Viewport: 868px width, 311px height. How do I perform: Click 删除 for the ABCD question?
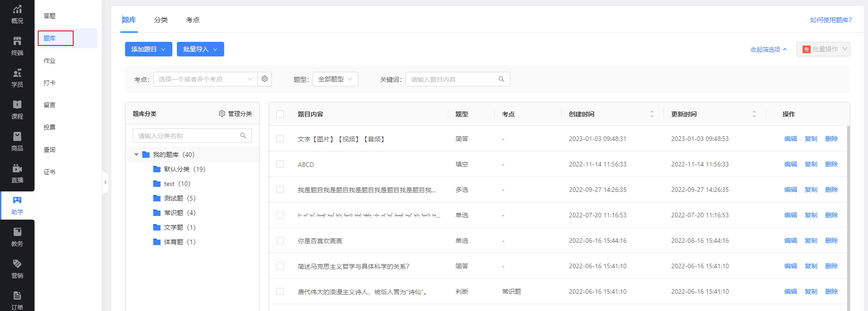click(x=831, y=164)
